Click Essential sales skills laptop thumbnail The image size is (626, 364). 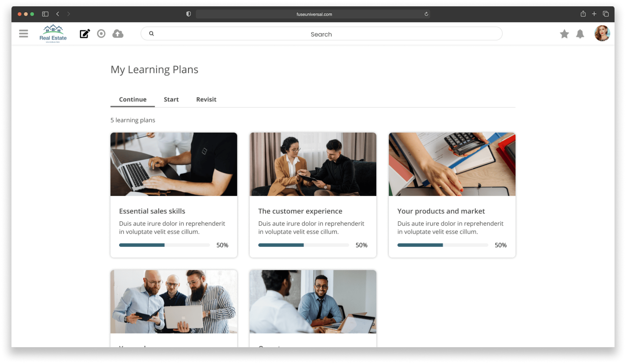click(174, 164)
